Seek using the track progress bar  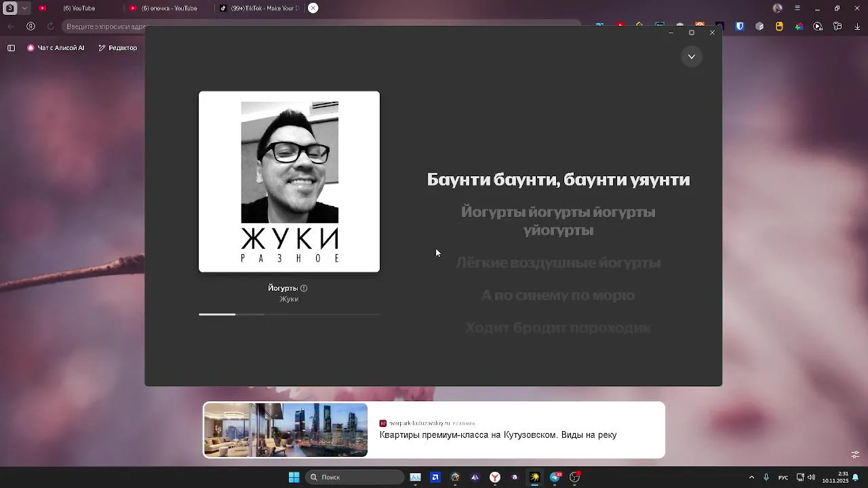(289, 314)
